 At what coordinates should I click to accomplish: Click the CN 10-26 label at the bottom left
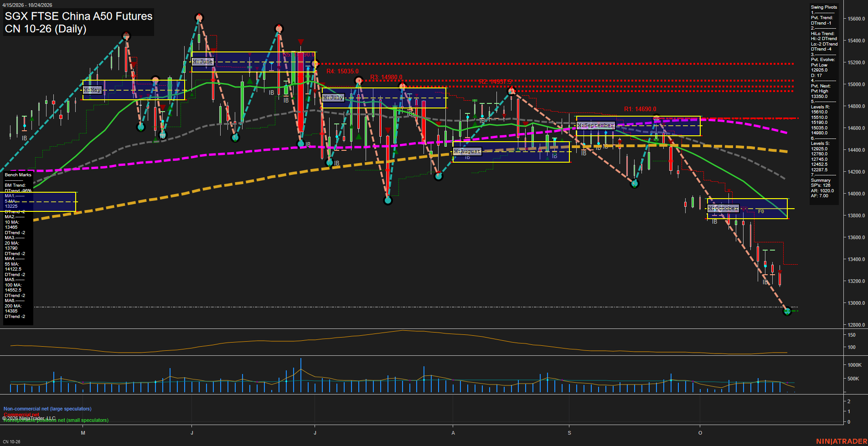pos(11,442)
